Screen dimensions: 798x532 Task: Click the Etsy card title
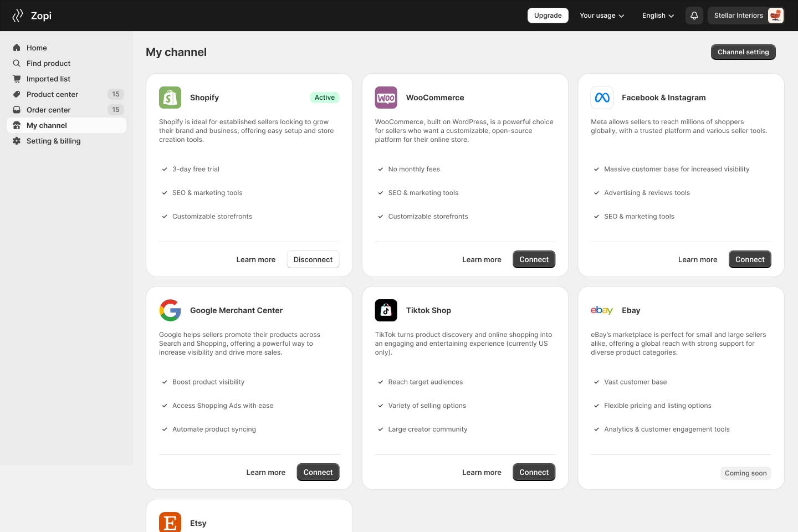[198, 523]
